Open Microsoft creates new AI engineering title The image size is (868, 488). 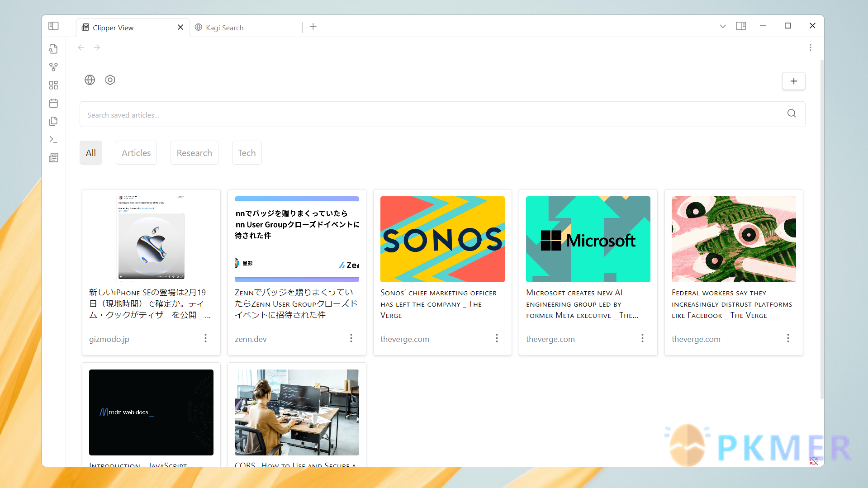(582, 304)
